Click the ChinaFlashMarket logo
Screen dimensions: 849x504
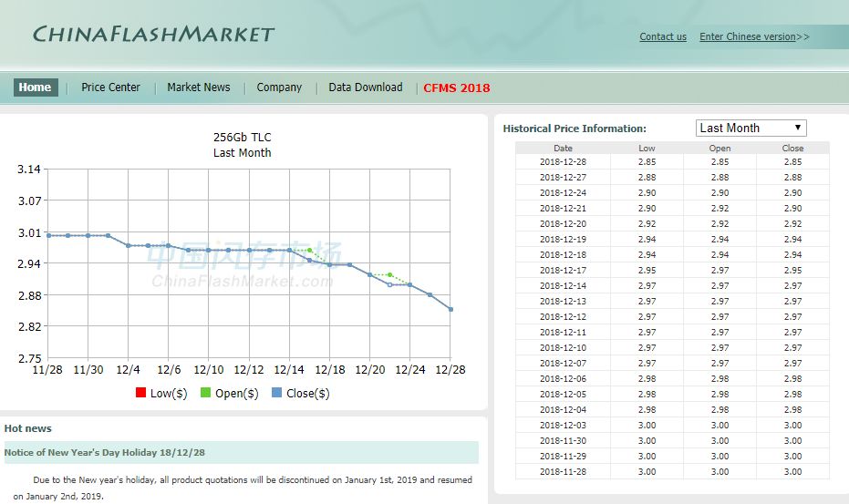tap(153, 35)
